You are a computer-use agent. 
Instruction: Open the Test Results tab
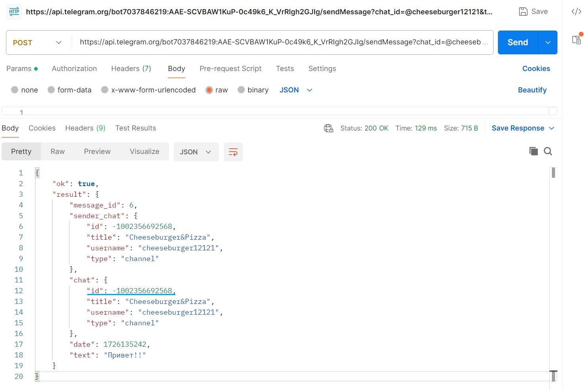point(136,128)
